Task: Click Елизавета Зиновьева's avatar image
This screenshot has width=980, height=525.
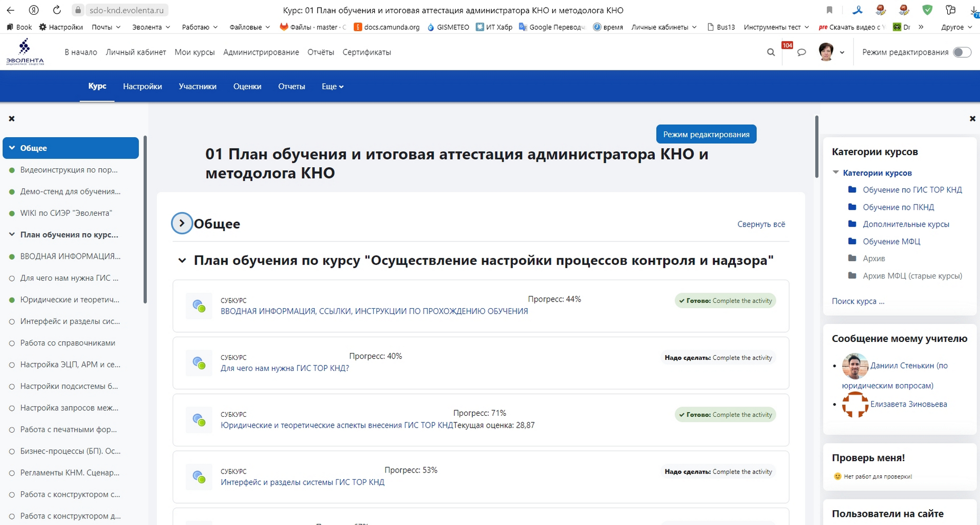Action: pos(855,404)
